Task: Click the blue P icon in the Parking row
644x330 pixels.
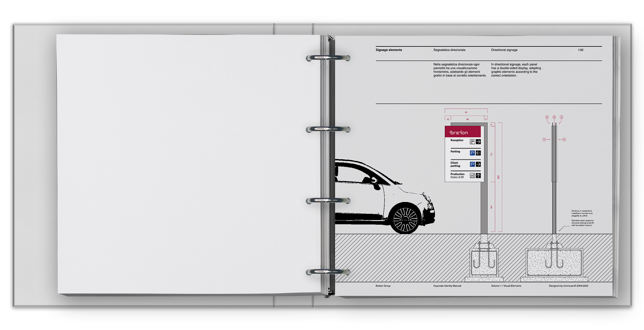Action: [472, 153]
